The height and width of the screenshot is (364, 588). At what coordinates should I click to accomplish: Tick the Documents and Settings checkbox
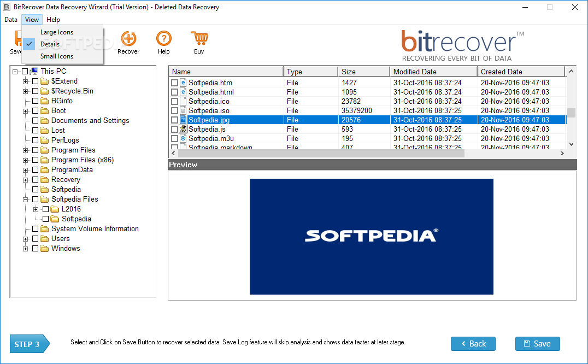coord(36,121)
